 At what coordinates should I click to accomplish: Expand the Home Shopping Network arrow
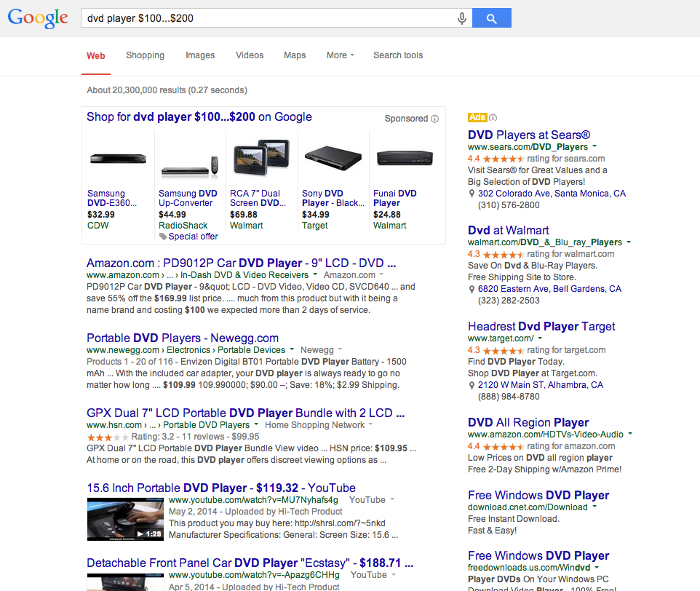click(370, 424)
